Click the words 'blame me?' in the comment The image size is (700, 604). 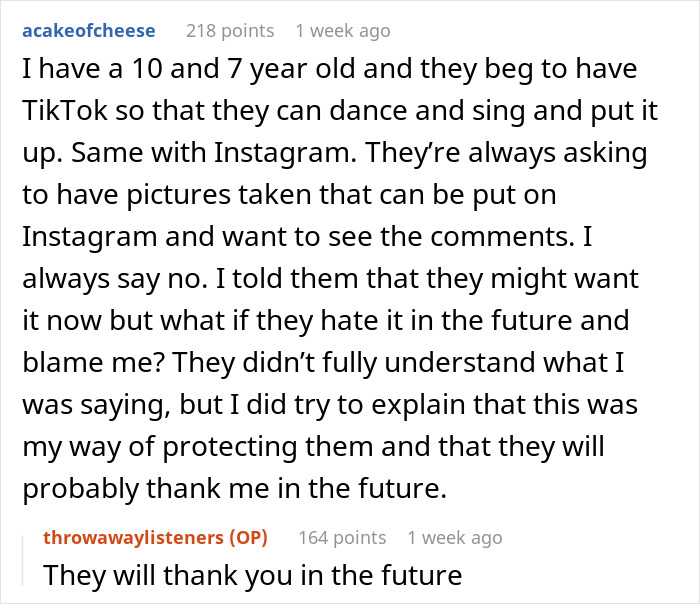point(94,362)
